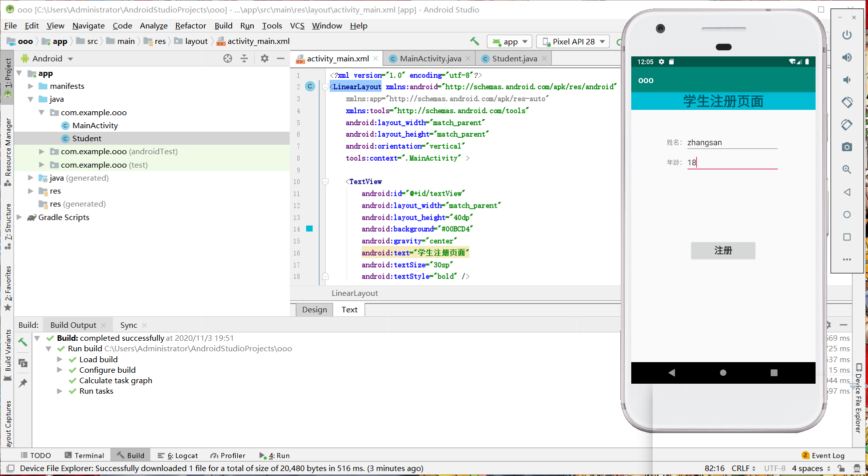Click emulator rotate left icon
This screenshot has width=868, height=476.
click(x=847, y=102)
